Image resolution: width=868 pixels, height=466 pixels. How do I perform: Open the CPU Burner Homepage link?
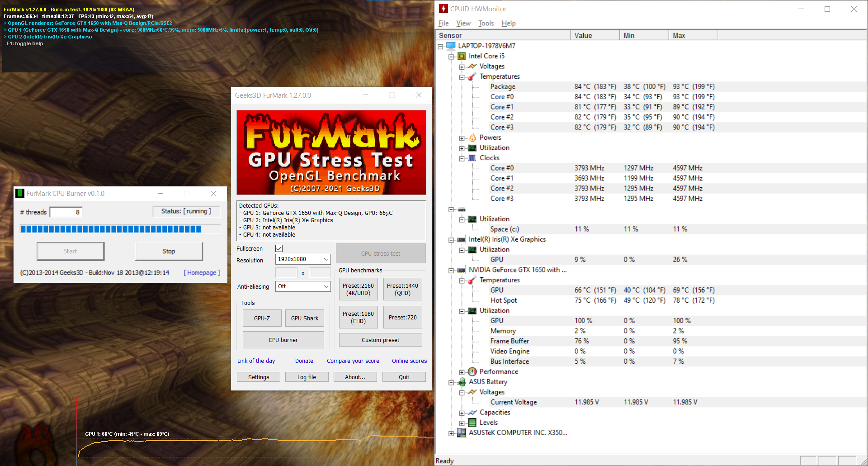202,272
